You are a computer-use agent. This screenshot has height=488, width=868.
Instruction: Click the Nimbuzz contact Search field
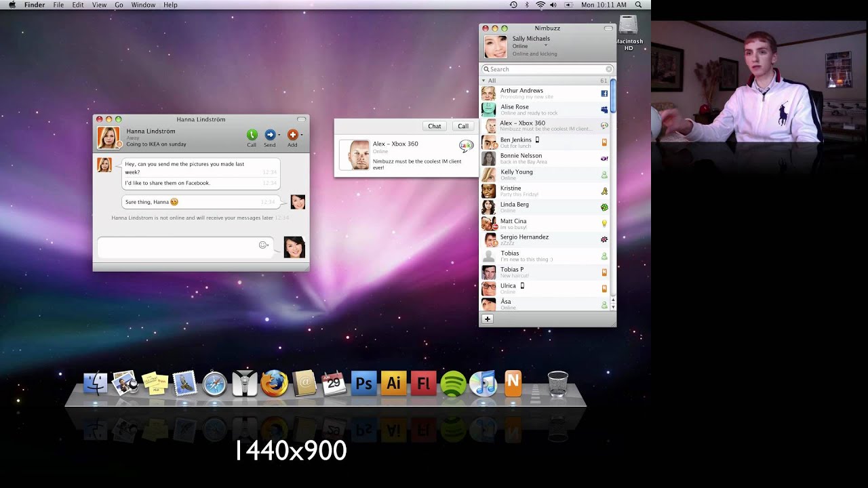(547, 69)
